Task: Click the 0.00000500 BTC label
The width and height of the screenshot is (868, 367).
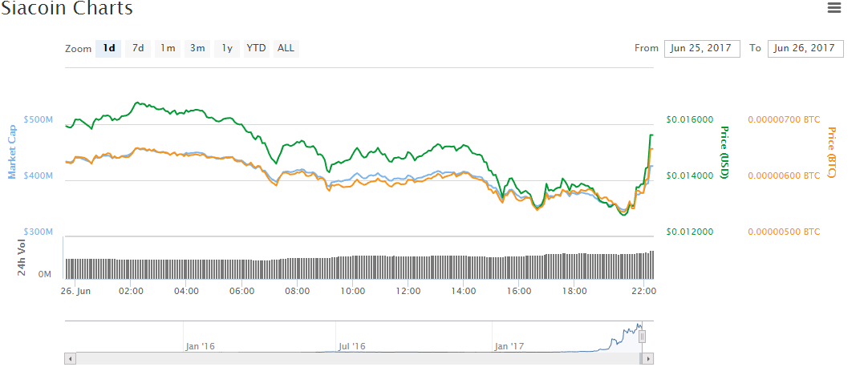Action: 784,232
